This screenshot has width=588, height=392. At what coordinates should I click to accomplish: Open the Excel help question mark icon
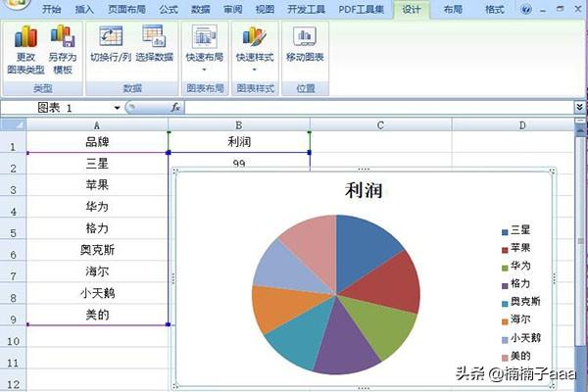point(526,9)
